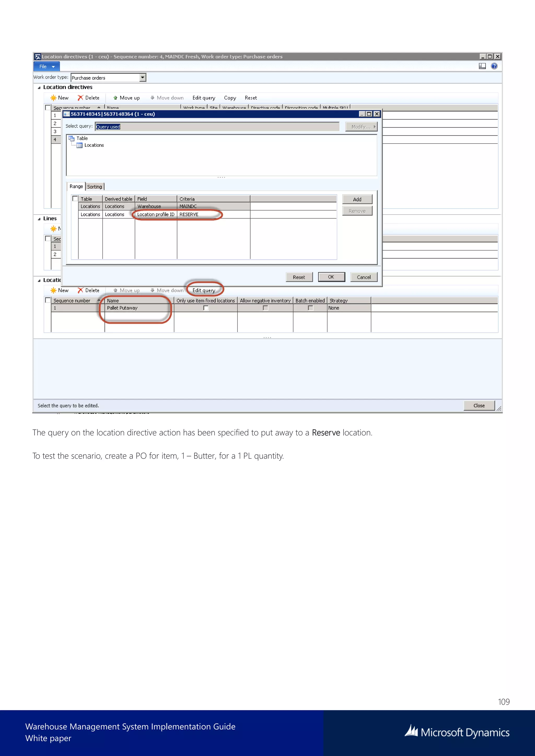The height and width of the screenshot is (756, 535).
Task: Click Move up in the actions toolbar
Action: point(126,290)
